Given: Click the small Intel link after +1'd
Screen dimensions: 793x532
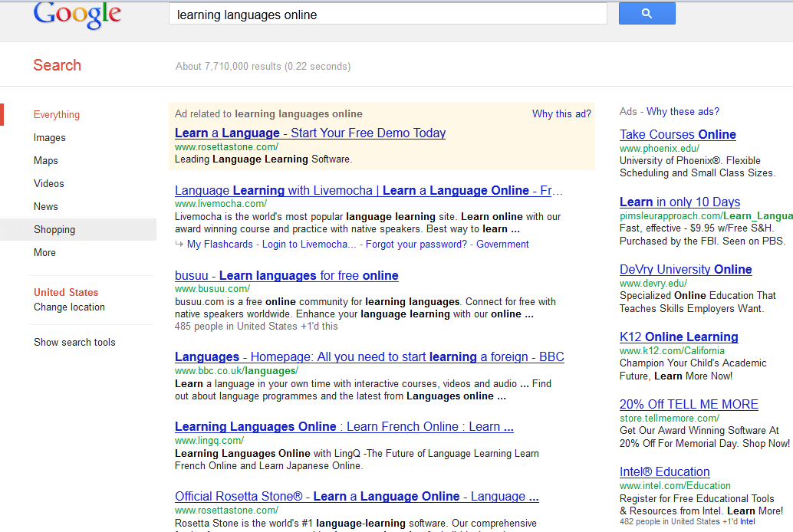Looking at the screenshot, I should pyautogui.click(x=748, y=521).
